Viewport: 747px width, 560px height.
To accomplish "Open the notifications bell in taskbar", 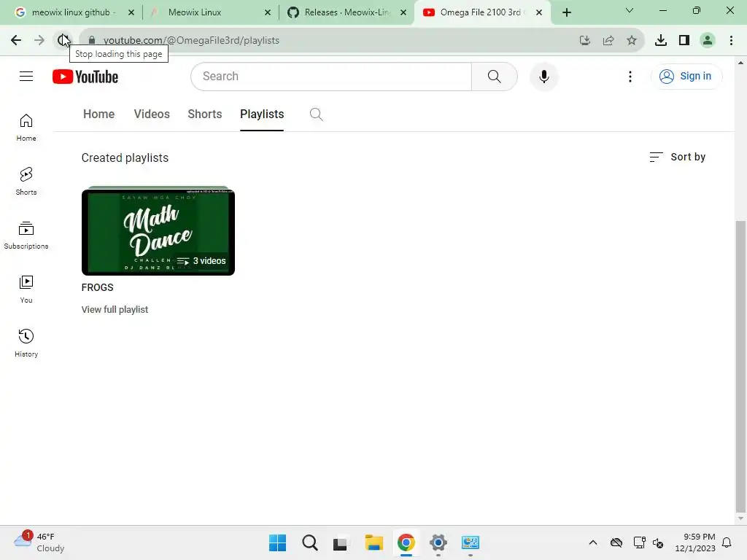I will (727, 542).
